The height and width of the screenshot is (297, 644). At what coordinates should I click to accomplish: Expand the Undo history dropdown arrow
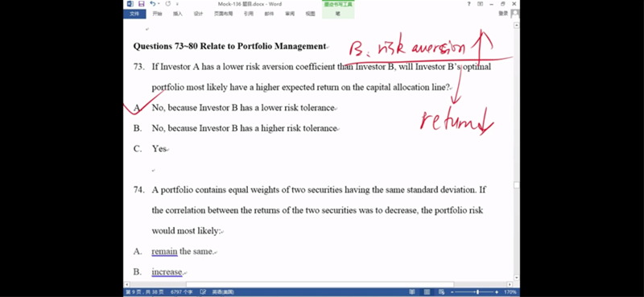click(159, 4)
